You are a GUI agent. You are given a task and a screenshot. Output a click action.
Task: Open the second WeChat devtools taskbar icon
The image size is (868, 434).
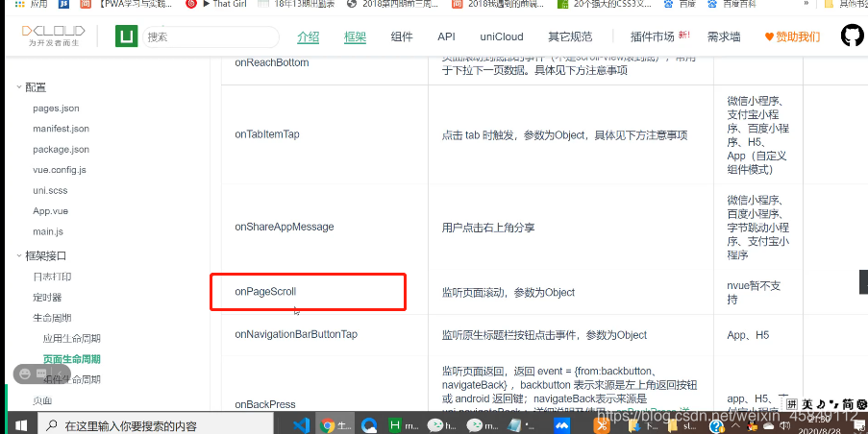[x=474, y=425]
